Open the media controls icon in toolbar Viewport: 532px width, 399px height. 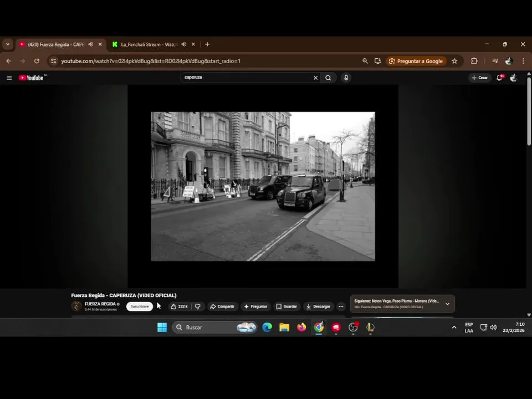coord(495,61)
